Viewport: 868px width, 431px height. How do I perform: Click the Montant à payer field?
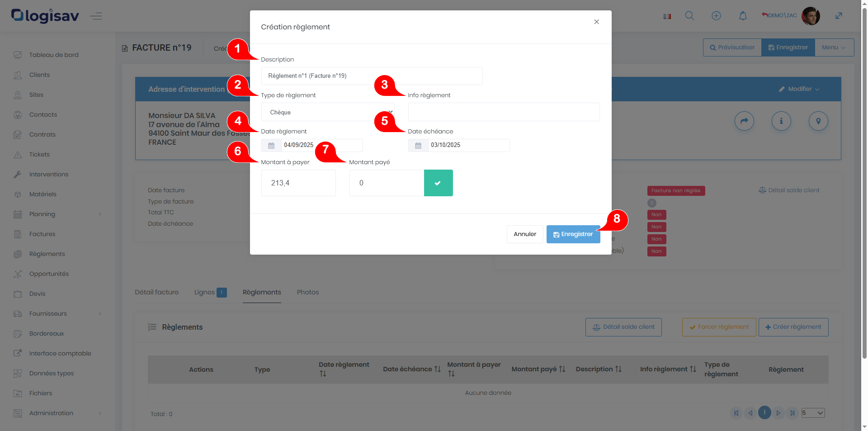click(298, 183)
